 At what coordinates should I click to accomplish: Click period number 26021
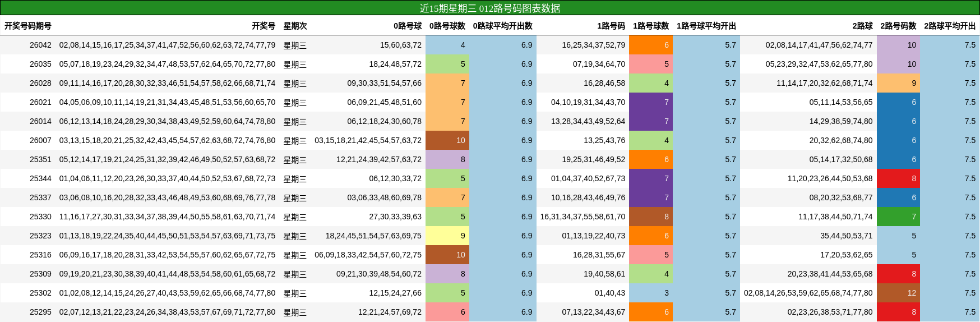click(40, 102)
